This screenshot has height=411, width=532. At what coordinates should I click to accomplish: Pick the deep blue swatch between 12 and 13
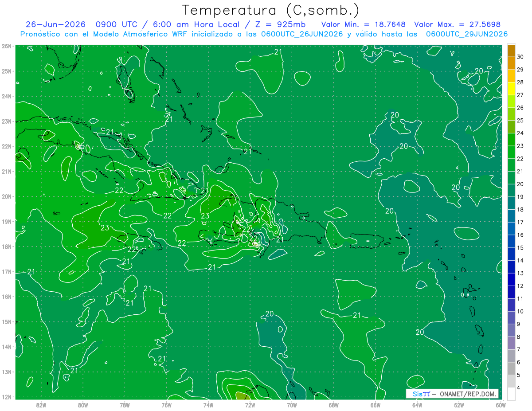click(x=511, y=279)
